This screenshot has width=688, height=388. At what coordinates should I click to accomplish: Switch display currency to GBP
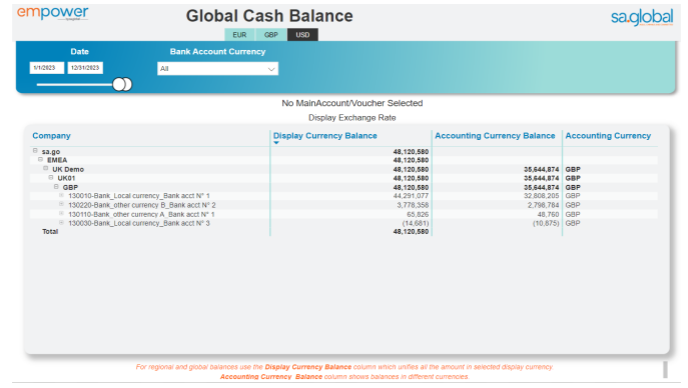271,35
